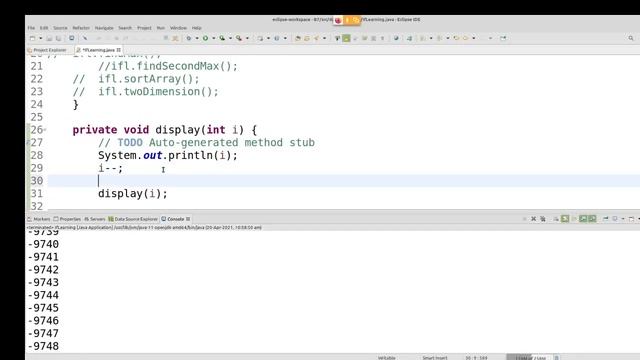Click the Open Terminal toolbar icon
This screenshot has height=360, width=640.
point(71,38)
